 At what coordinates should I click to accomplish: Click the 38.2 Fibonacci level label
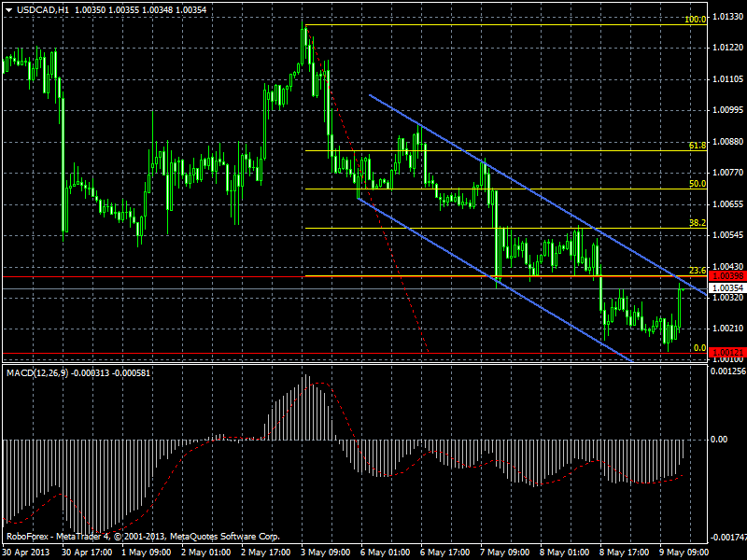(698, 223)
